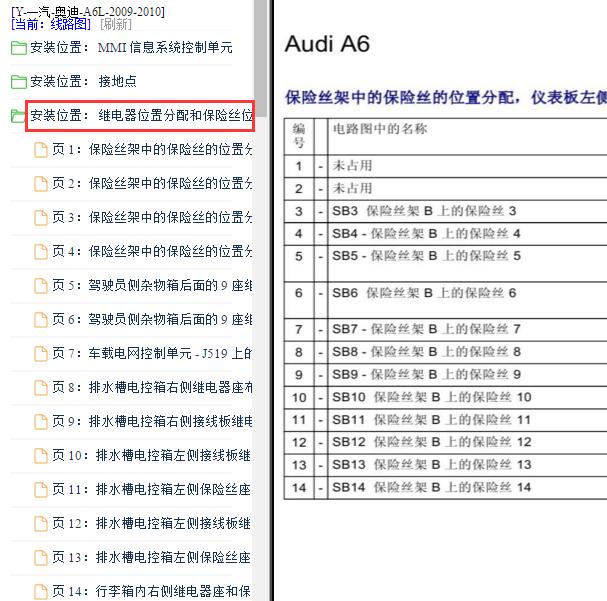Open the 接地点 folder icon

click(19, 82)
